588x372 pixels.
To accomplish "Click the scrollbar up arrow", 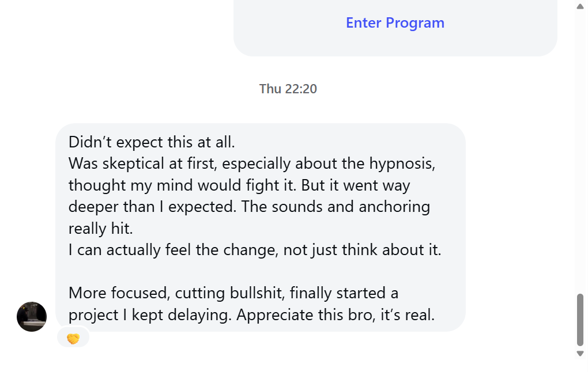I will pyautogui.click(x=580, y=6).
